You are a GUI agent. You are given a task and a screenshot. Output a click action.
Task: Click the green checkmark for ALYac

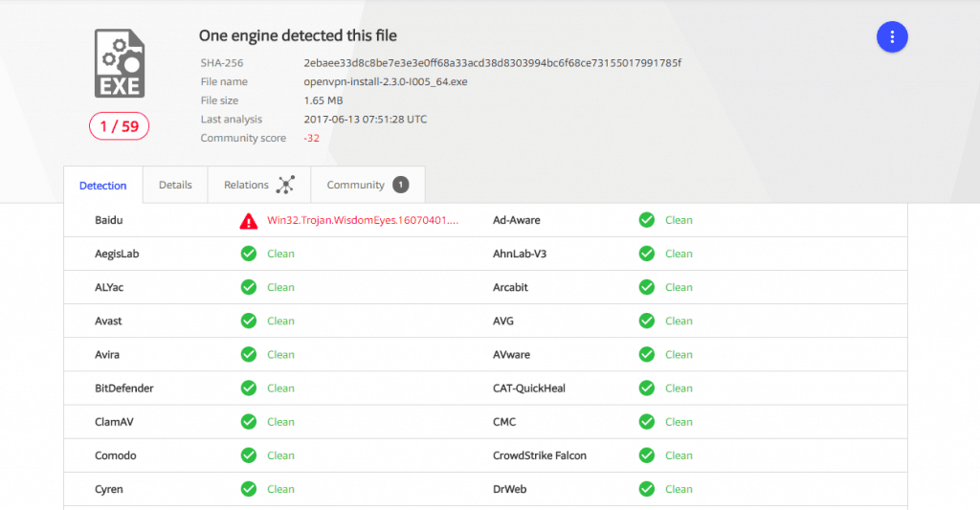coord(249,287)
